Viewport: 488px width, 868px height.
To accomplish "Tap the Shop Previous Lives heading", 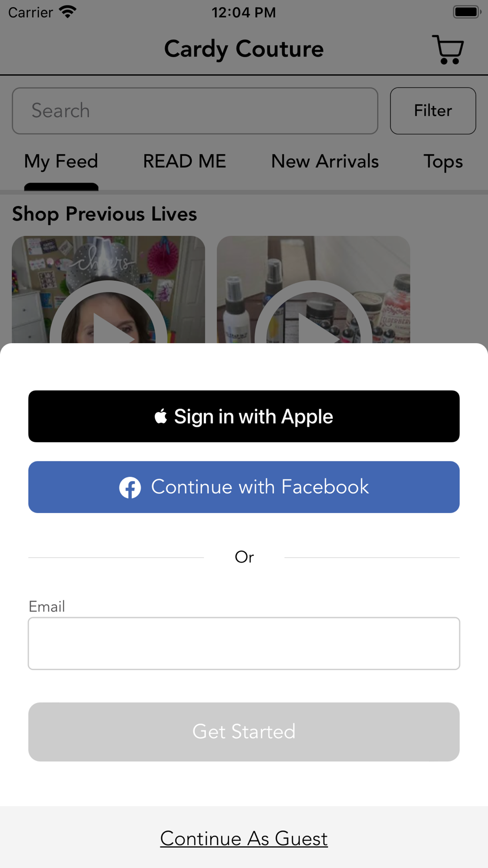I will [104, 214].
